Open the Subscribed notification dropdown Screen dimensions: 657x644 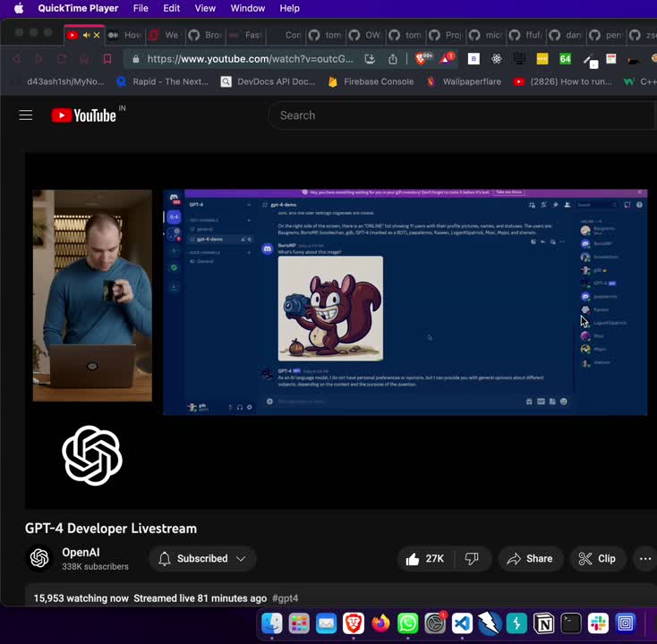coord(202,559)
